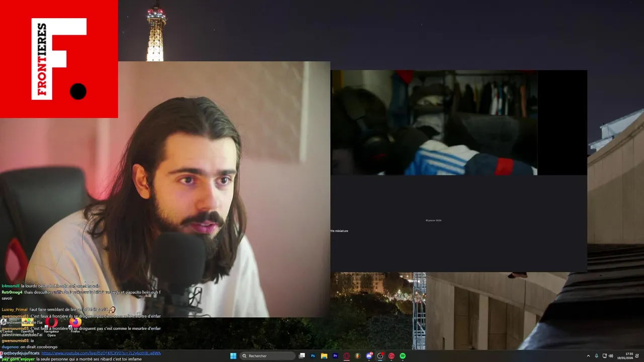This screenshot has width=644, height=362.
Task: Open the Windows Start menu
Action: point(233,356)
